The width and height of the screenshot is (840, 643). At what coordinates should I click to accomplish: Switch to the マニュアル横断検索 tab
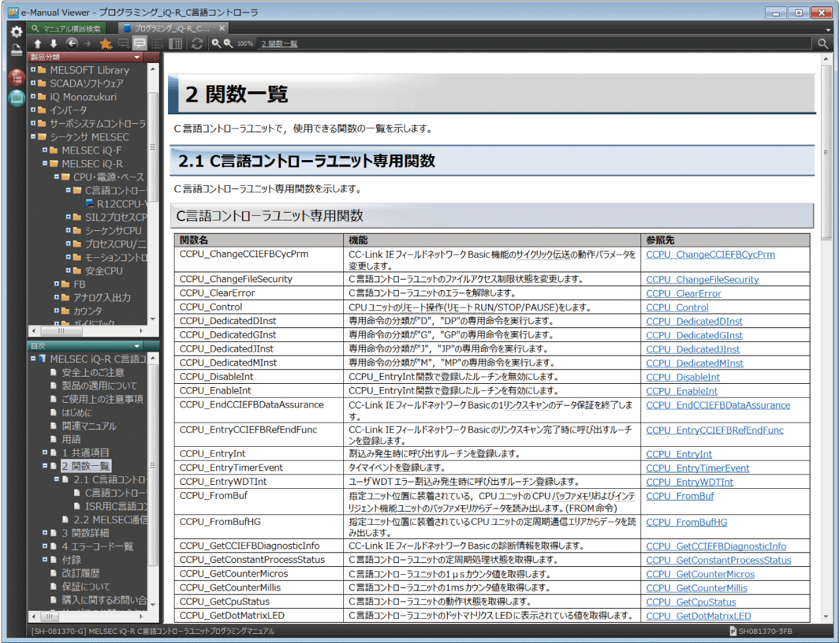(x=72, y=28)
